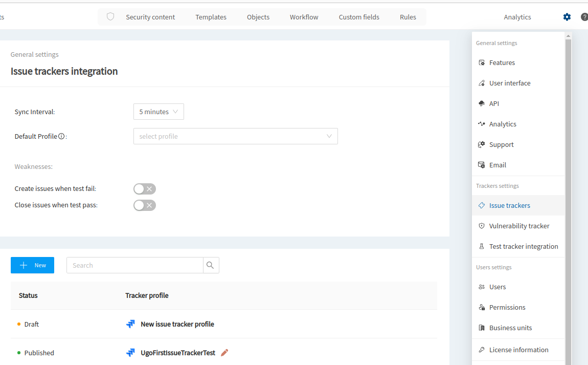588x365 pixels.
Task: Click the Business units building icon
Action: click(482, 328)
